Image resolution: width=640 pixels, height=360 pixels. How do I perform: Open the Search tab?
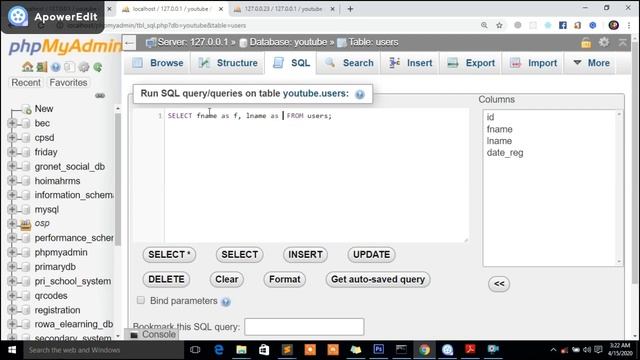click(349, 63)
